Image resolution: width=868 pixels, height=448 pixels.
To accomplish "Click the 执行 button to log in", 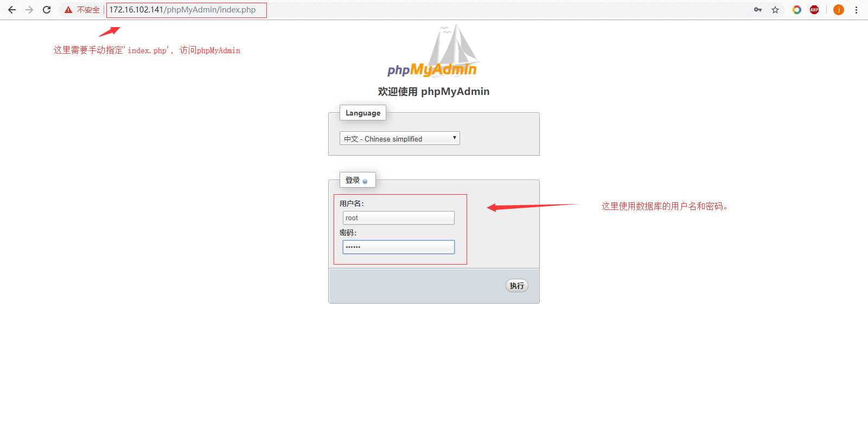I will [x=517, y=286].
